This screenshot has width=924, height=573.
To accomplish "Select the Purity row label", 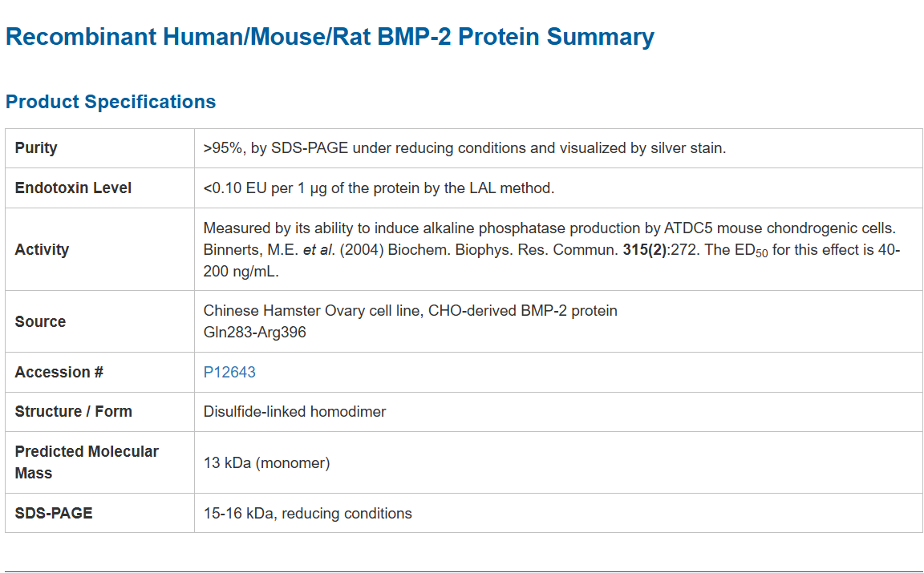I will click(36, 147).
